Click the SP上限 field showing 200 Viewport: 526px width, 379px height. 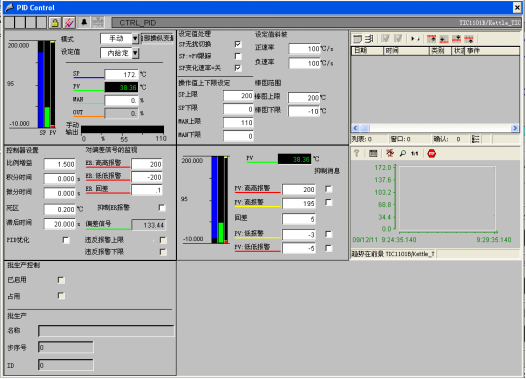[x=239, y=96]
